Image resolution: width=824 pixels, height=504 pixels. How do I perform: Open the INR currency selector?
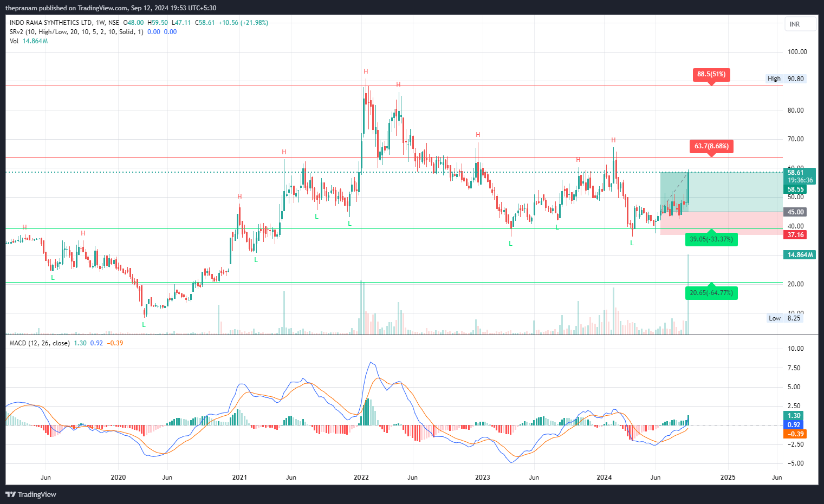pyautogui.click(x=800, y=24)
